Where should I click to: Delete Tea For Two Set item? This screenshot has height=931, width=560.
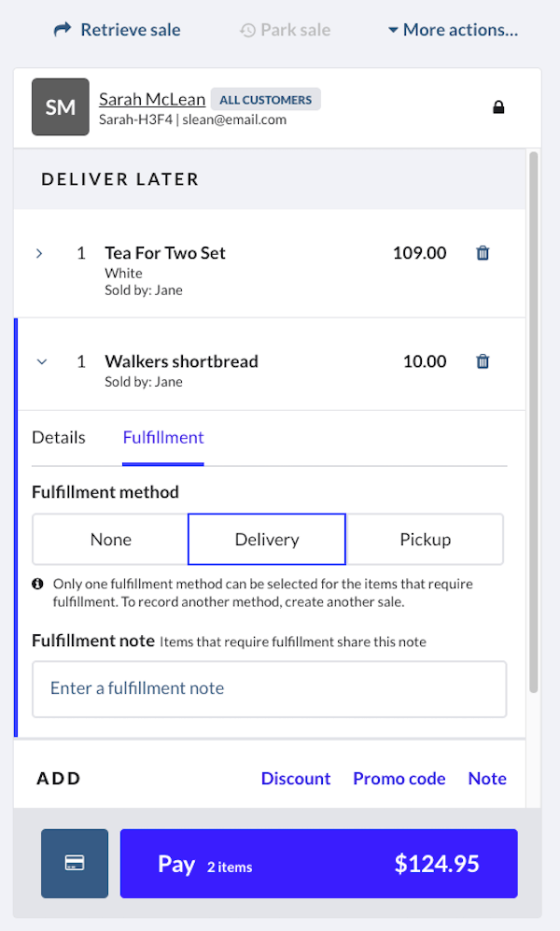pyautogui.click(x=483, y=253)
